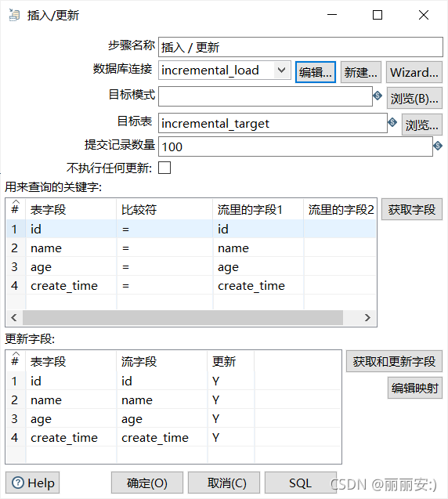The image size is (448, 499).
Task: Click the = comparator in key row age
Action: pos(164,266)
